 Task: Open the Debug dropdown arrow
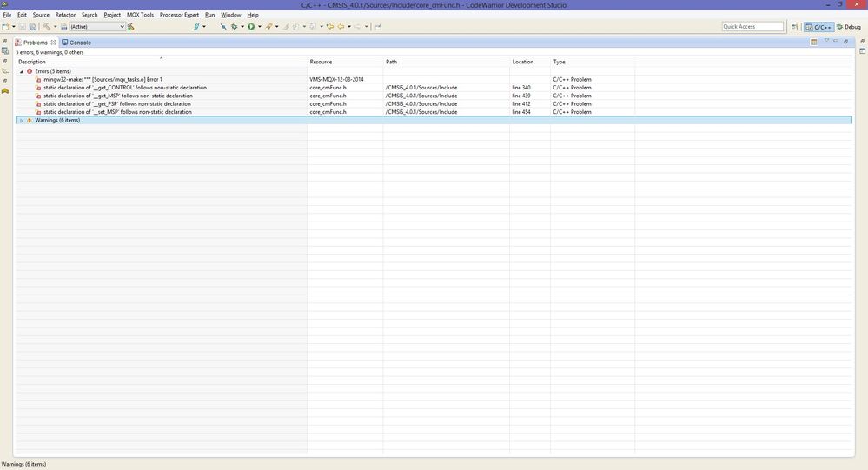click(242, 27)
